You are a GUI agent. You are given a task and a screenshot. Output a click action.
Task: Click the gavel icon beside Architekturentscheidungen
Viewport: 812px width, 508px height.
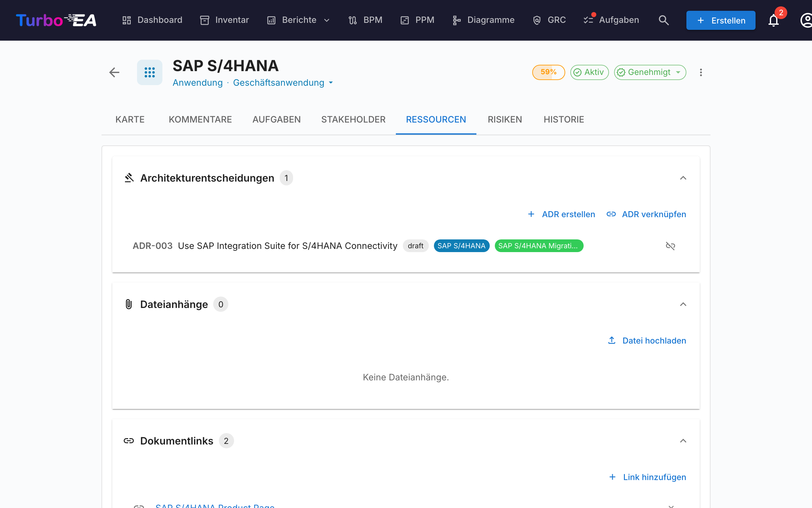coord(129,178)
